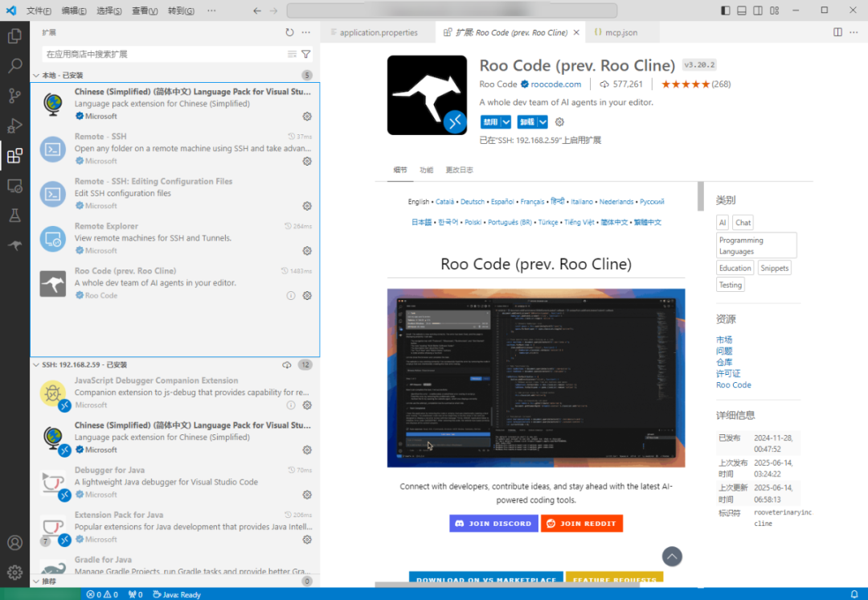Open gear for Extension Pack for Java
The height and width of the screenshot is (600, 868).
[x=307, y=540]
